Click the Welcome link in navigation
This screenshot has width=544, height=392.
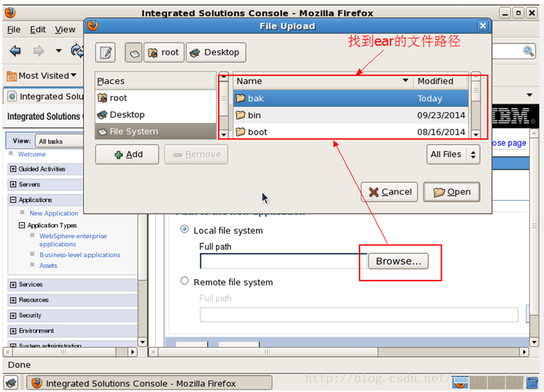(32, 154)
